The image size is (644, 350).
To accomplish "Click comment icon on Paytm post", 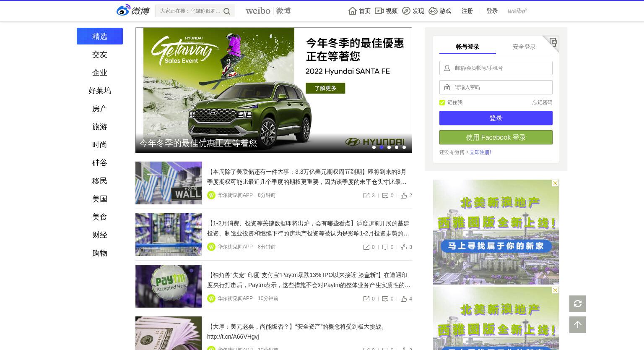I will 385,299.
